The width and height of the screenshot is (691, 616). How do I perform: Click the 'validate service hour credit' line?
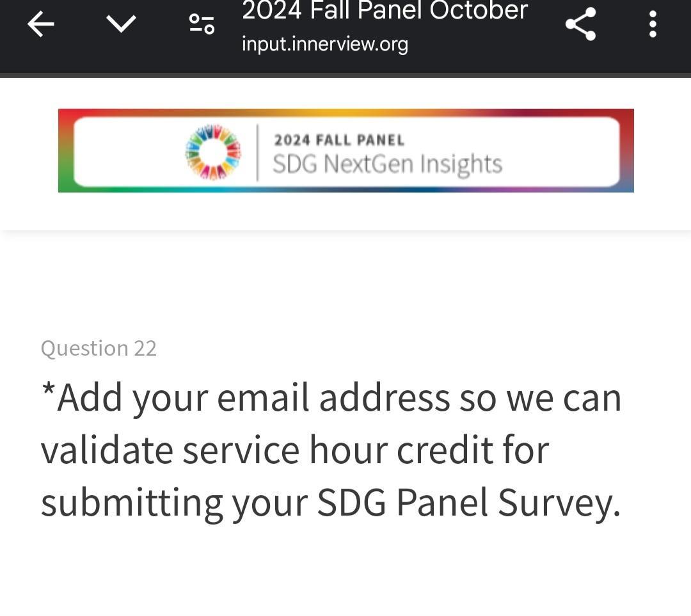[x=294, y=450]
